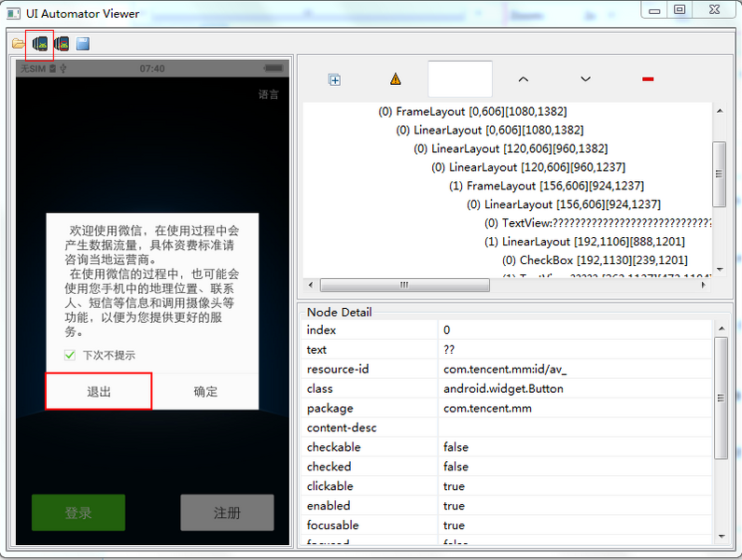This screenshot has width=742, height=560.
Task: Click the welcome message text in the dialog
Action: 151,281
